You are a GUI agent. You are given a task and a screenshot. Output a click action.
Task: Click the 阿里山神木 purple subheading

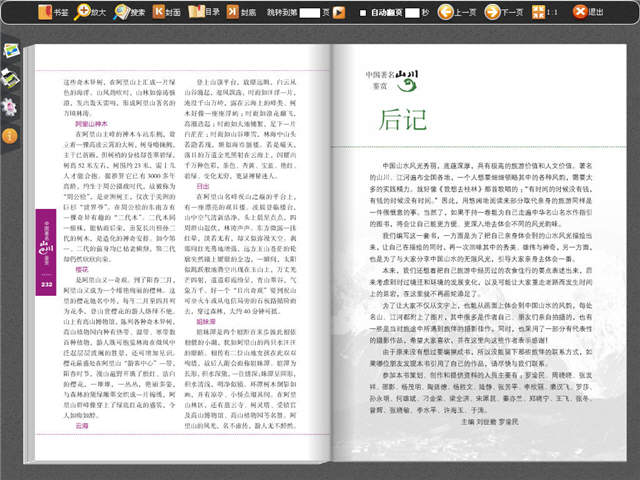coord(91,124)
